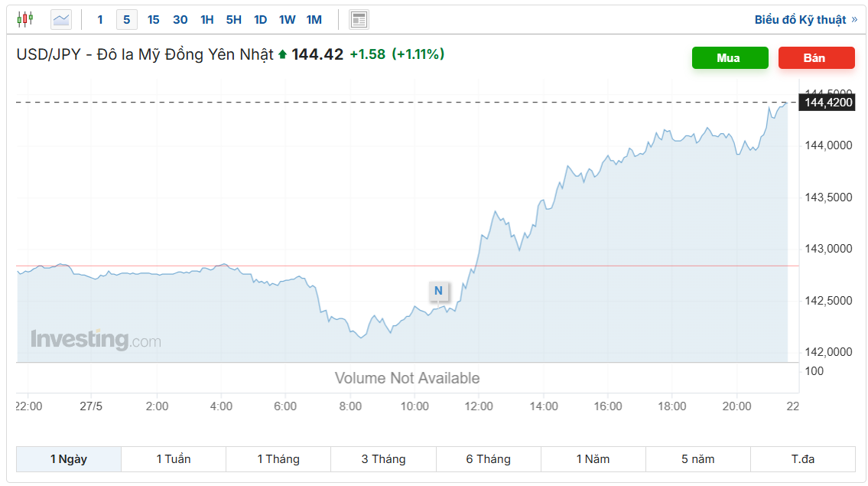Click the green up arrow beside price
This screenshot has height=486, width=868.
(282, 54)
